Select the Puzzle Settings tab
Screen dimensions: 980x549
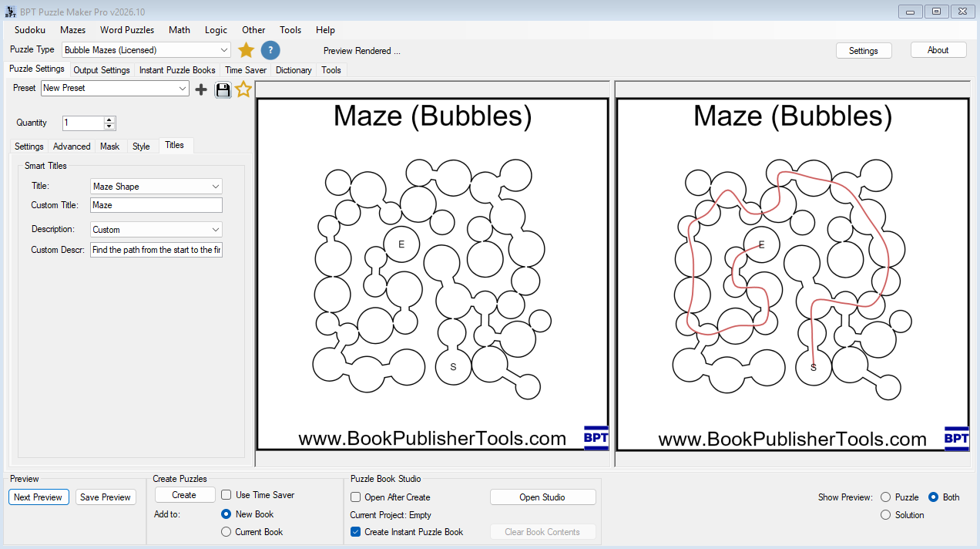pos(37,69)
